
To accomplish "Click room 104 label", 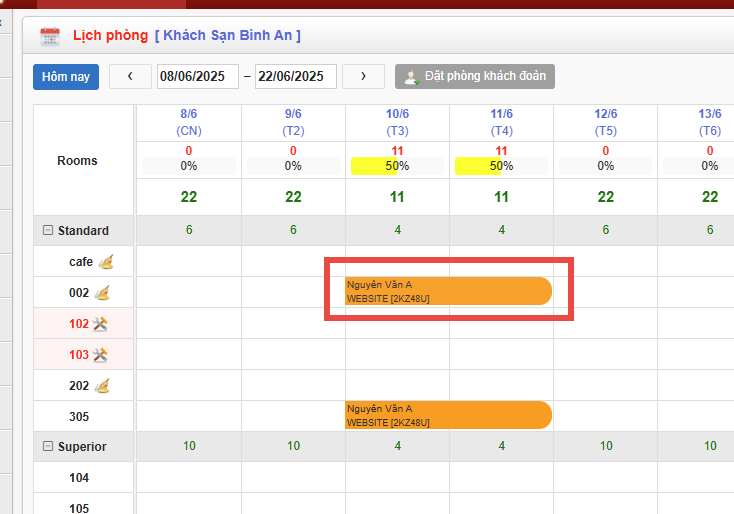I will (x=79, y=478).
